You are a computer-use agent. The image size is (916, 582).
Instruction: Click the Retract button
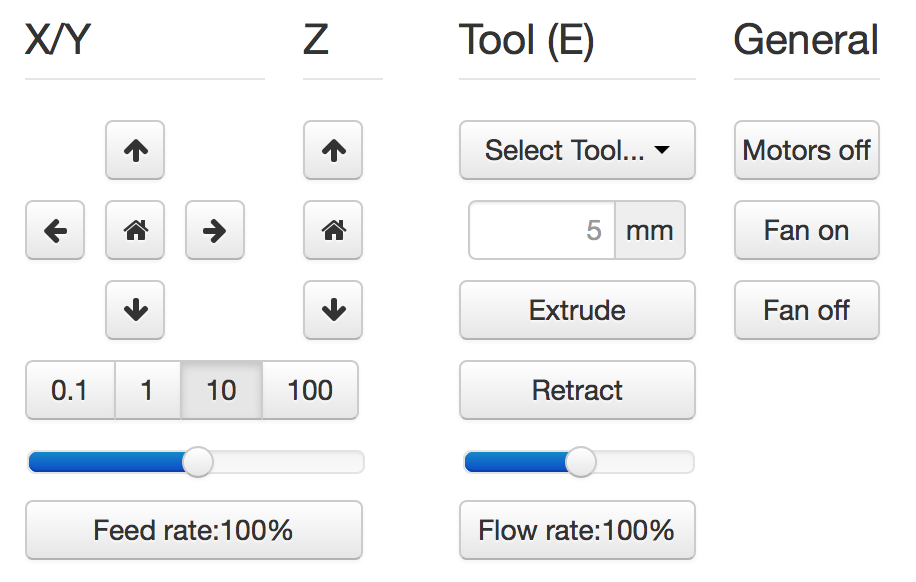577,390
